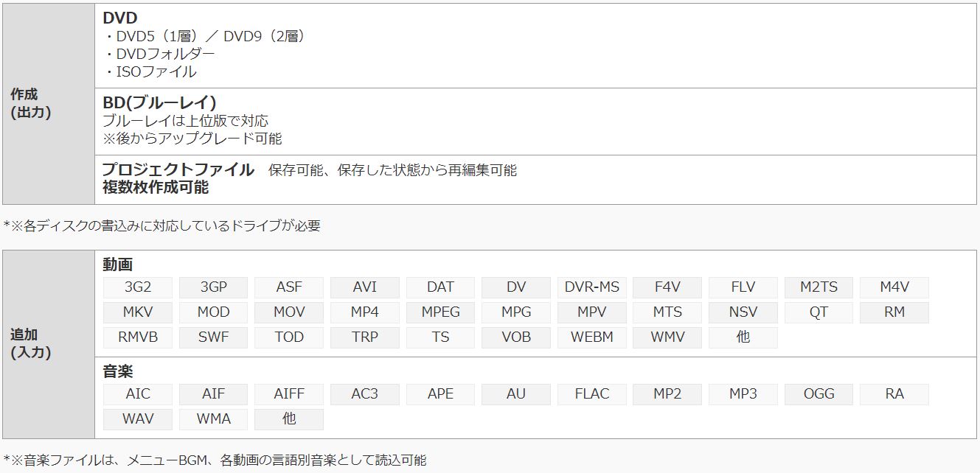
Task: Select the 音楽 section heading
Action: pyautogui.click(x=118, y=372)
